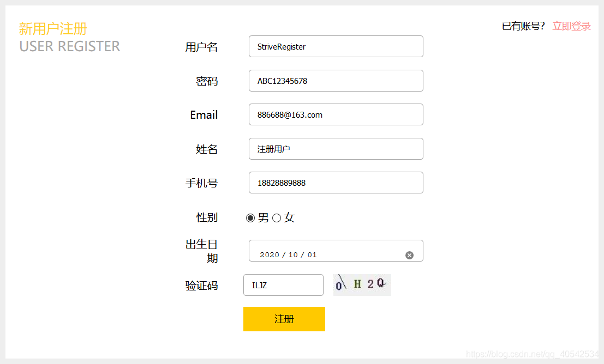Focus the username field containing StriveRegister
The height and width of the screenshot is (364, 604).
pos(336,46)
